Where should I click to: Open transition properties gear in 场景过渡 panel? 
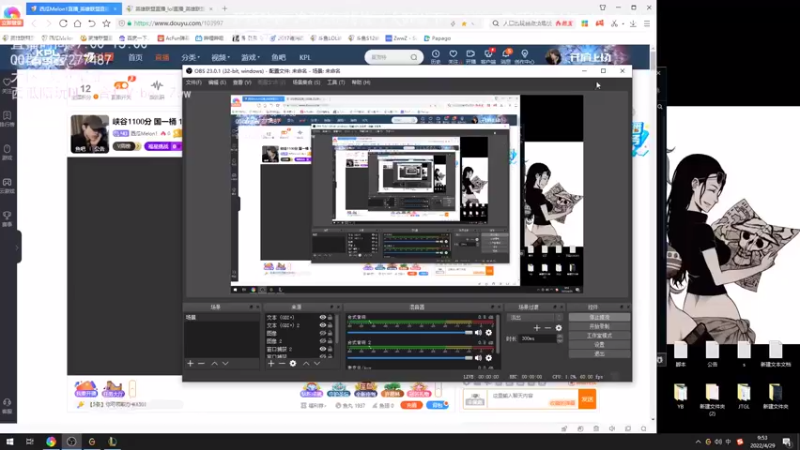tap(559, 328)
